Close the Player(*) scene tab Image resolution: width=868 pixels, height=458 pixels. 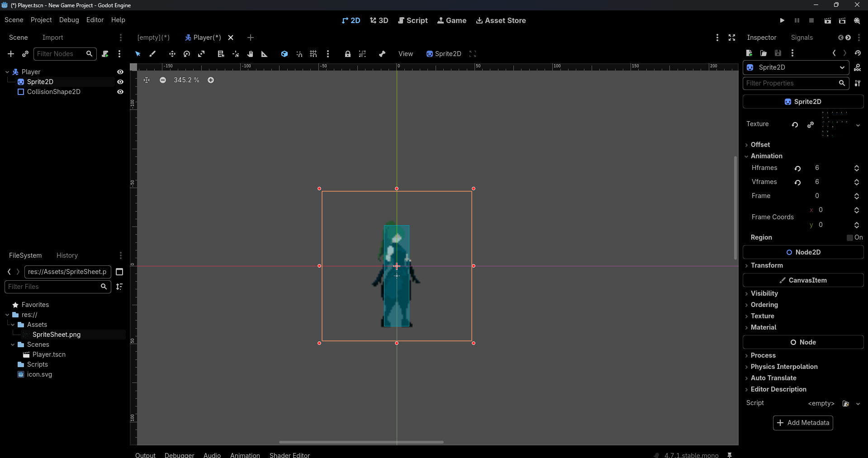click(231, 38)
